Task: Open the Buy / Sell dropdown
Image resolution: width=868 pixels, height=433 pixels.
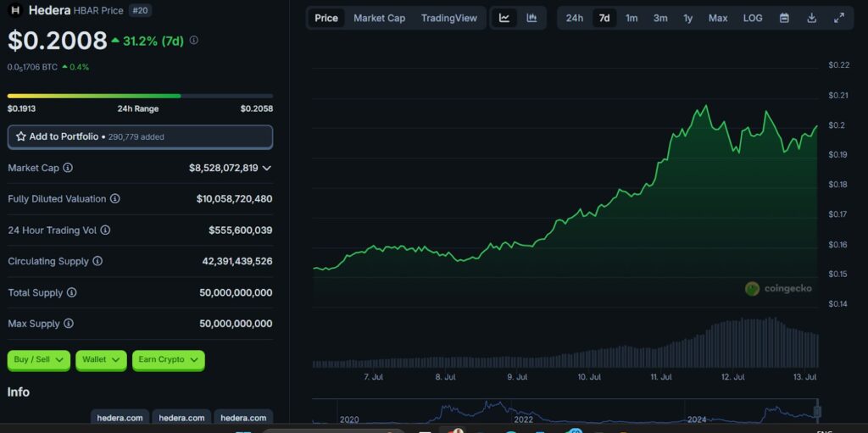Action: (39, 360)
